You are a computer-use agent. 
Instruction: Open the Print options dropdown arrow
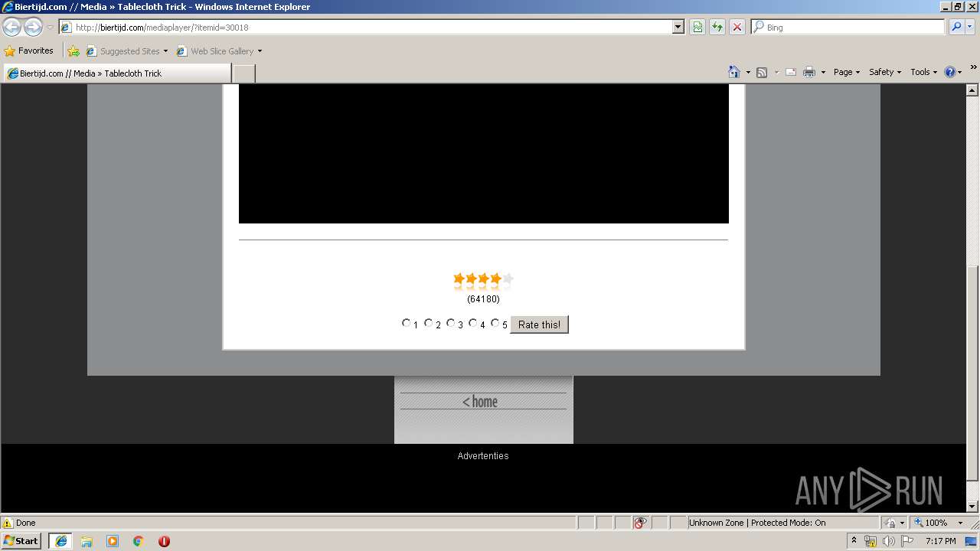(x=823, y=72)
